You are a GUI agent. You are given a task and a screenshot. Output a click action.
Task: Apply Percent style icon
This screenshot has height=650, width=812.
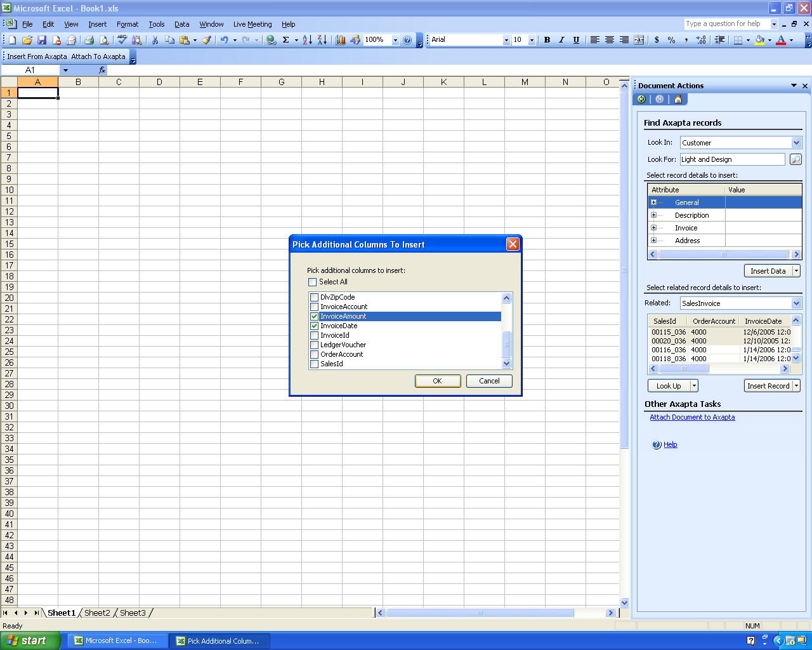click(x=671, y=40)
